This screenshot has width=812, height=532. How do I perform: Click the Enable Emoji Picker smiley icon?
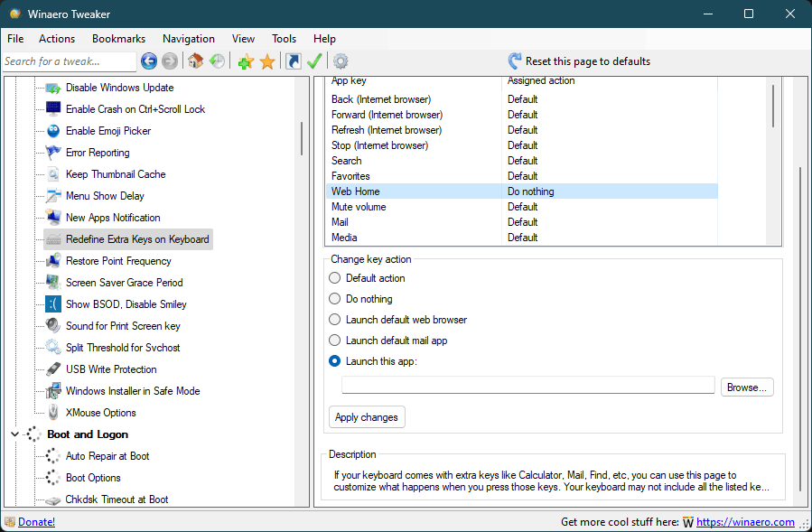(52, 131)
